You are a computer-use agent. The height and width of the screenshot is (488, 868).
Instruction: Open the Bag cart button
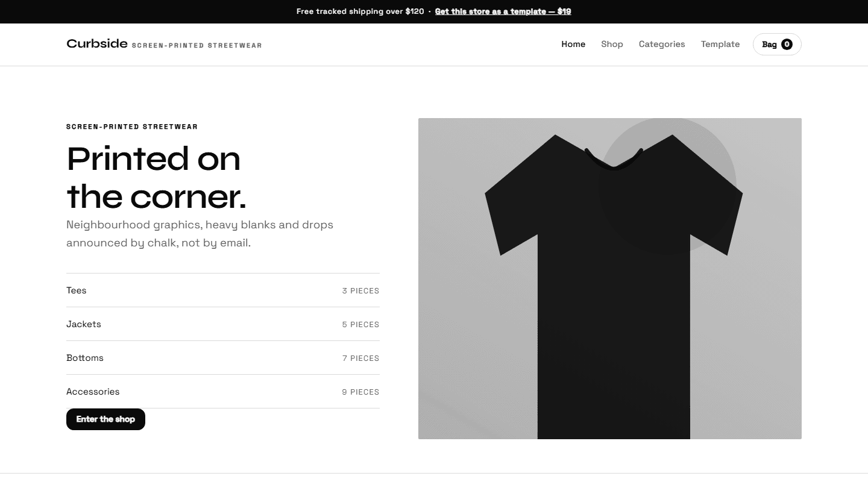[x=777, y=44]
